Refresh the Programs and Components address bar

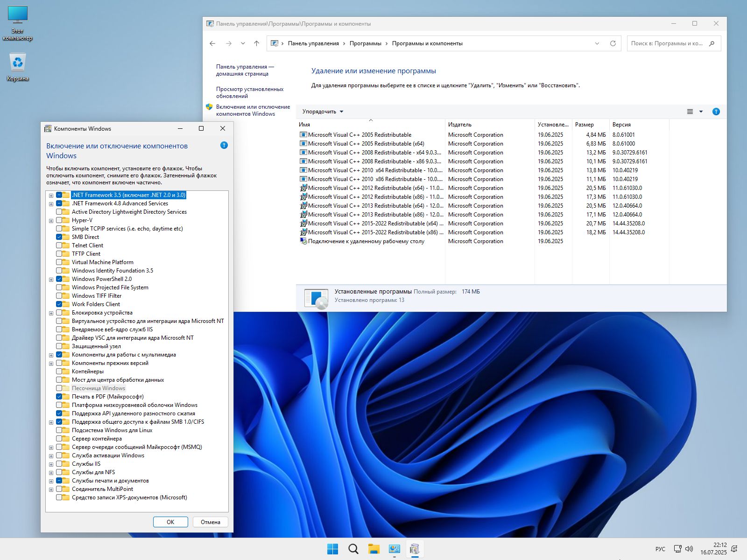coord(613,43)
